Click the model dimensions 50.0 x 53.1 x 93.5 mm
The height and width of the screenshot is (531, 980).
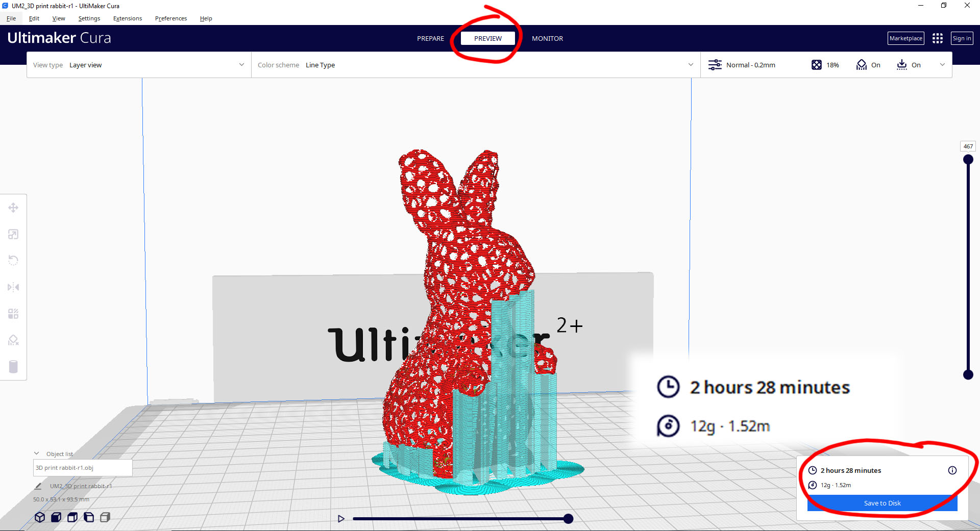61,499
